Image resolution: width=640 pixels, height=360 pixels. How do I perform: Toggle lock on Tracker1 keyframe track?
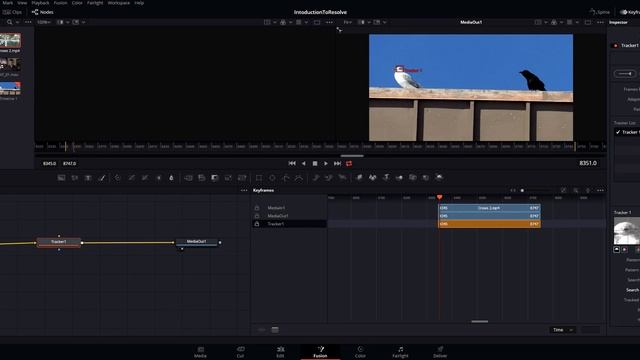pos(257,224)
